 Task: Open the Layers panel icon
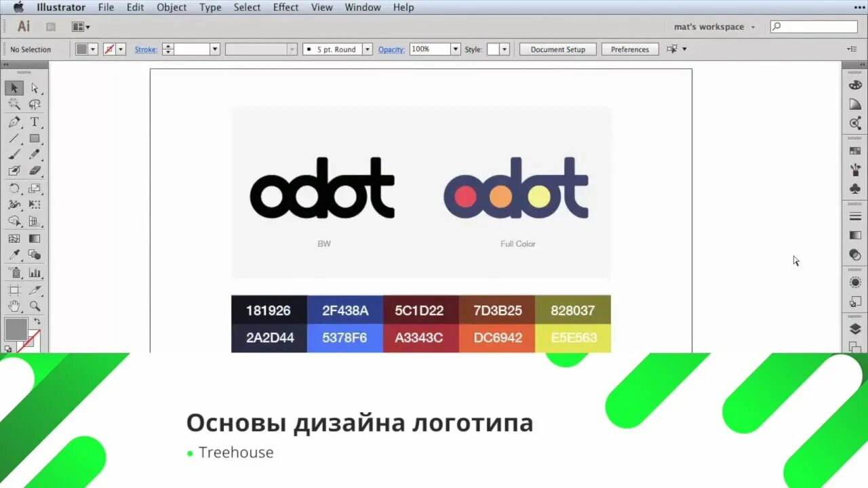pyautogui.click(x=855, y=329)
